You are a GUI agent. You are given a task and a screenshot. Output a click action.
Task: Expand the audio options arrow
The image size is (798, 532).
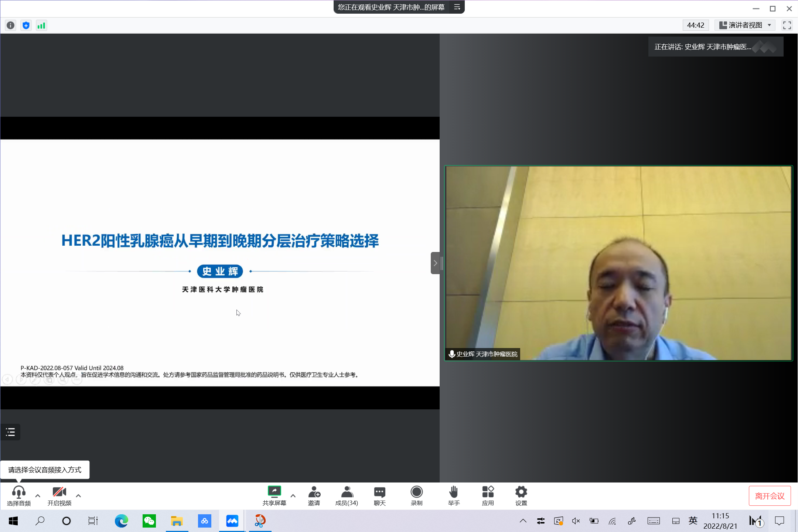click(x=38, y=496)
